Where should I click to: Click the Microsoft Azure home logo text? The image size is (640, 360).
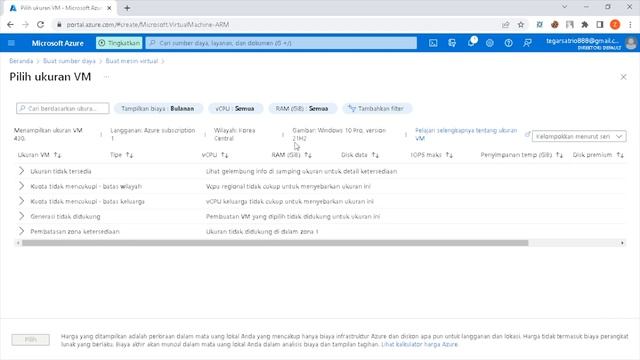[x=58, y=43]
